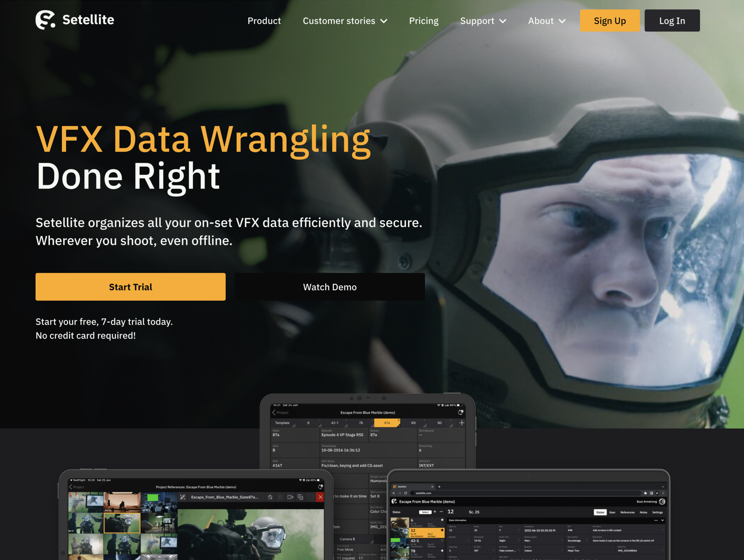Open the Script Time dropdown showing Night
The width and height of the screenshot is (744, 560).
pyautogui.click(x=509, y=540)
